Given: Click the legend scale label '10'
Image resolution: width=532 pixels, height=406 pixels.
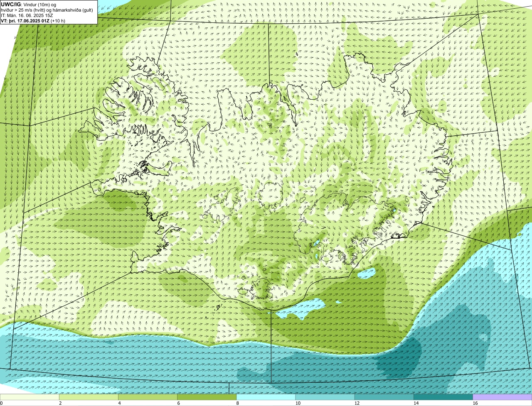Looking at the screenshot, I should click(298, 403).
